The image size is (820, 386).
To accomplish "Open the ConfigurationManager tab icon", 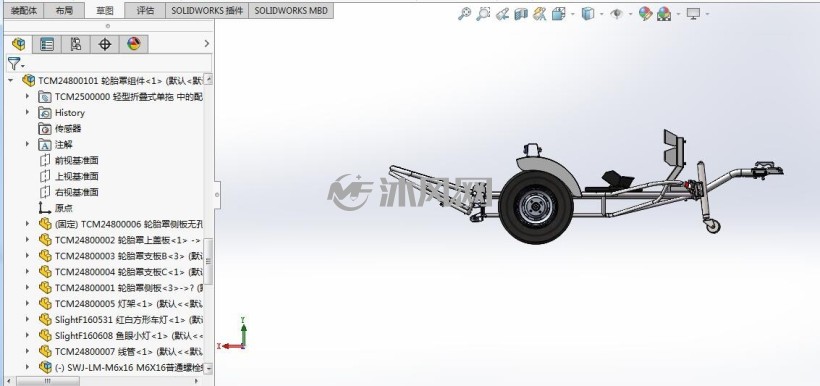I will coord(76,44).
